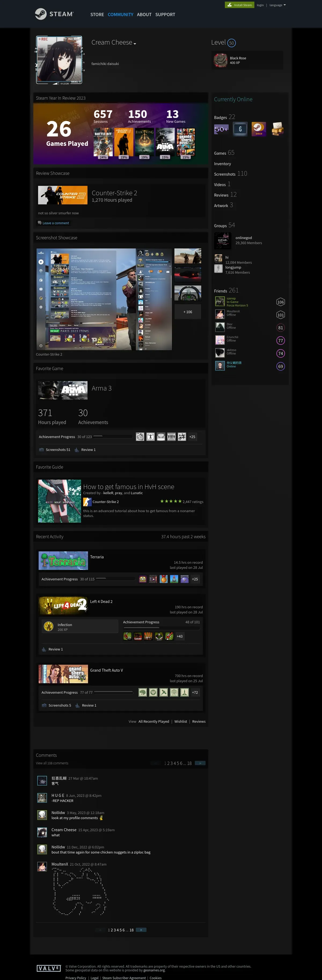Open the large Counter-Strike 2 screenshot
322x980 pixels.
[x=104, y=299]
